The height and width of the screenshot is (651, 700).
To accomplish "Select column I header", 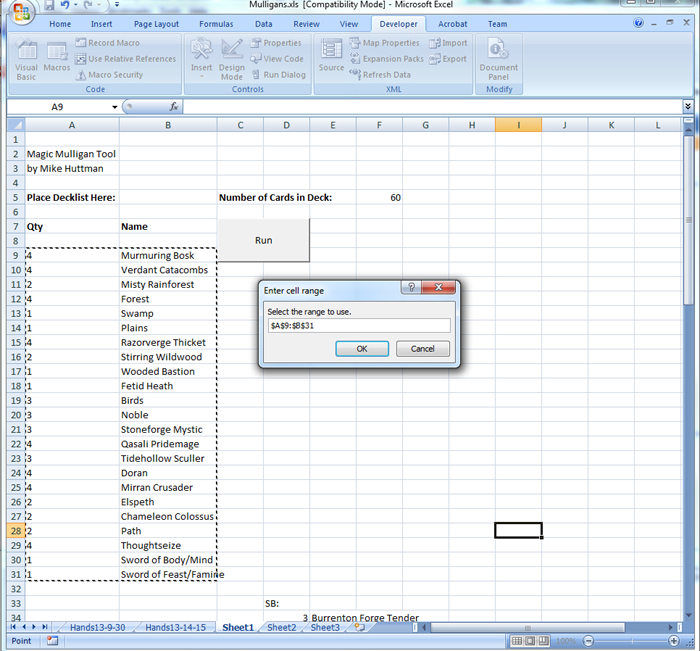I will click(518, 125).
